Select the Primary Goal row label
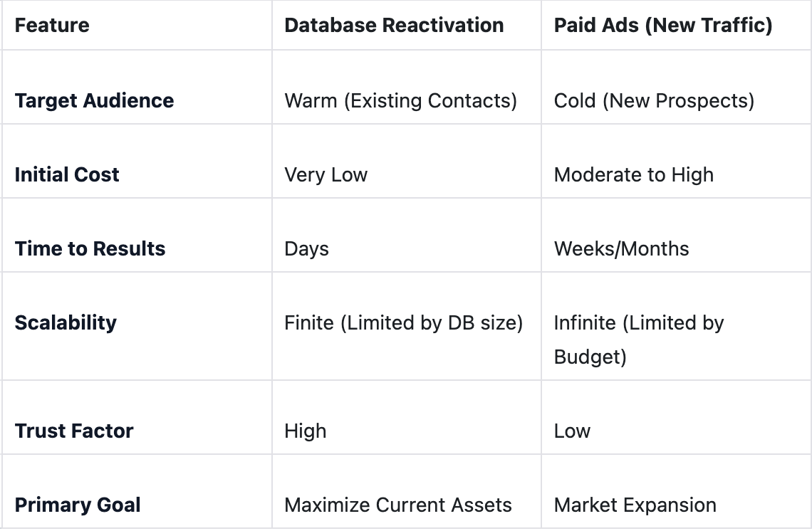812x531 pixels. click(x=78, y=505)
